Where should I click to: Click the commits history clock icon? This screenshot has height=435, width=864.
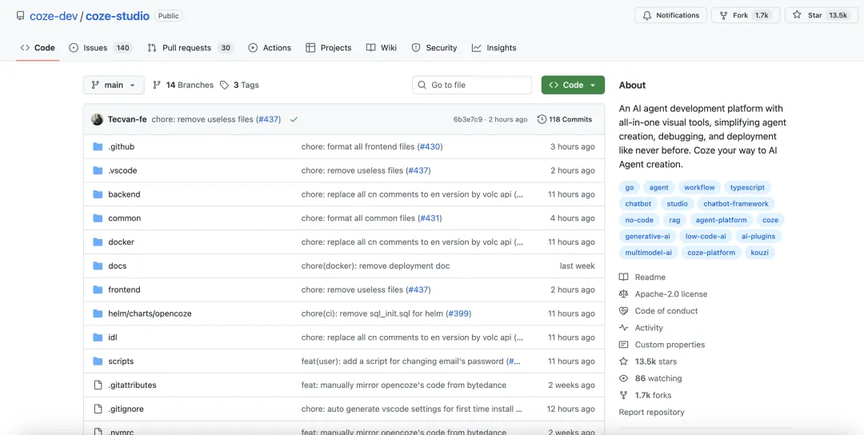pyautogui.click(x=542, y=119)
